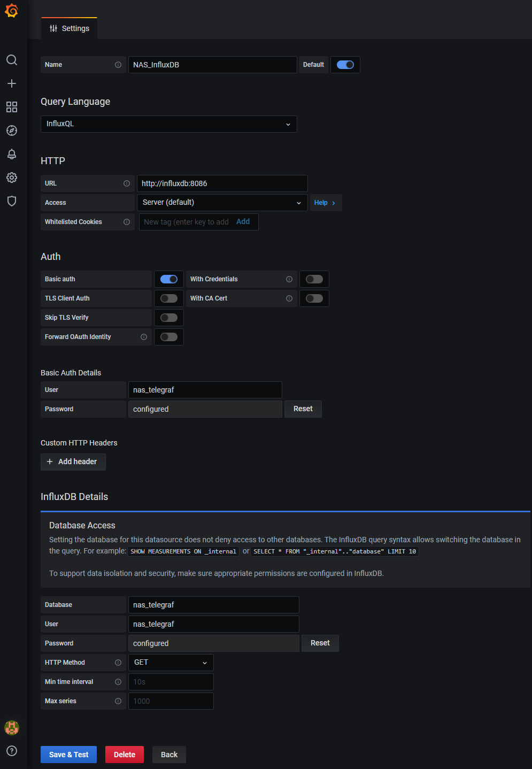Open the Search icon in sidebar

tap(12, 60)
